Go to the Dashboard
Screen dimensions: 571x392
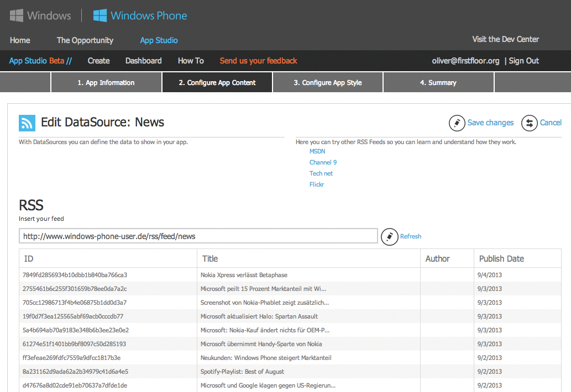(144, 61)
